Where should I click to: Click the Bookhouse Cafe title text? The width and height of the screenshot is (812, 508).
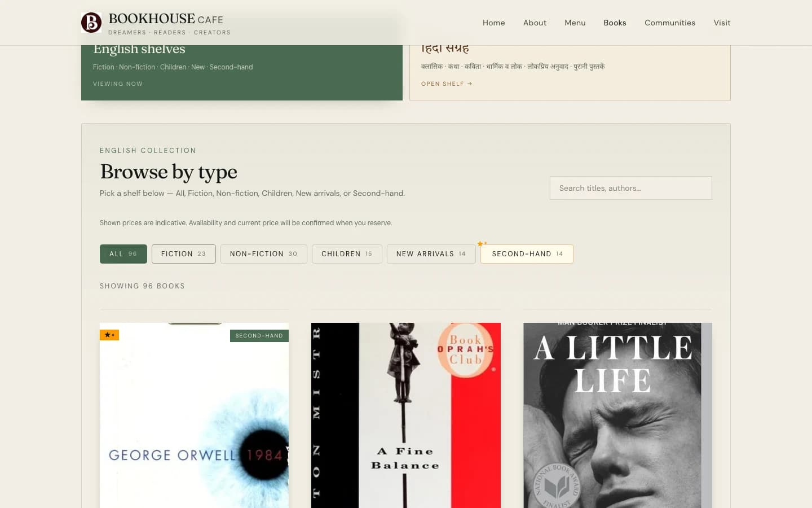[x=166, y=19]
